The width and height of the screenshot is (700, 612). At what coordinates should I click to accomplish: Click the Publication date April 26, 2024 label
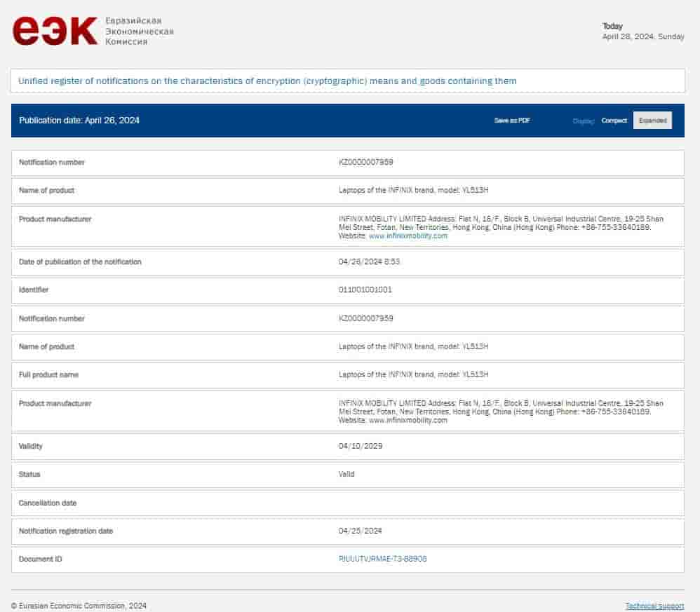click(79, 121)
